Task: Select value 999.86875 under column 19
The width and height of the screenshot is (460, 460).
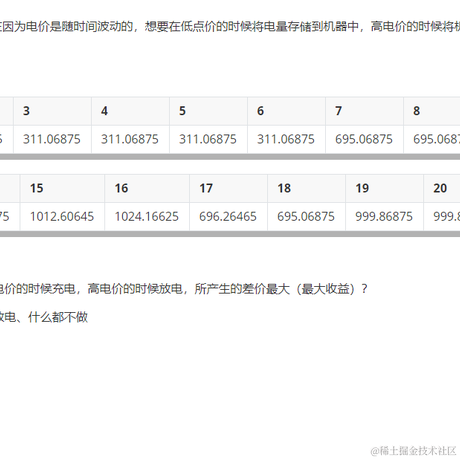Action: (x=384, y=217)
